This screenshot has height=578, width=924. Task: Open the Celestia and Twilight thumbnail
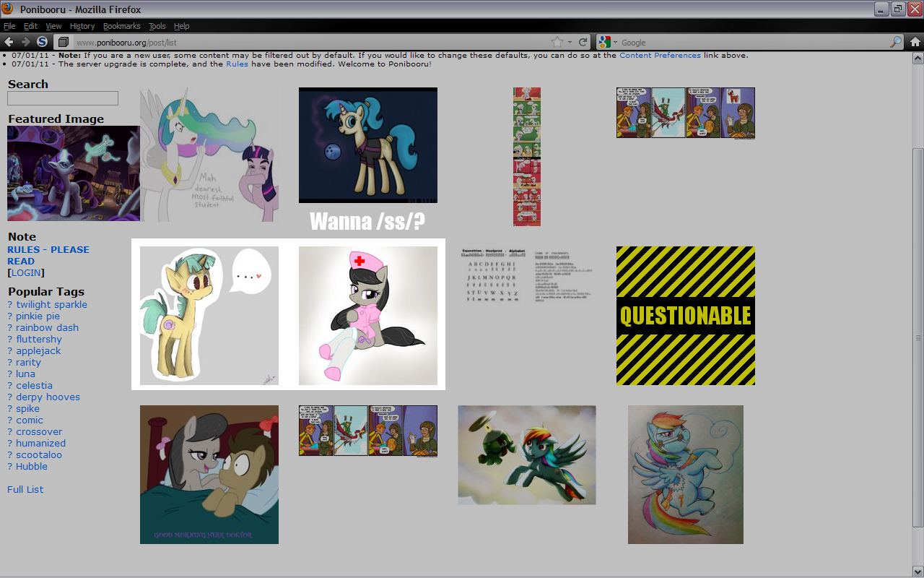[209, 155]
